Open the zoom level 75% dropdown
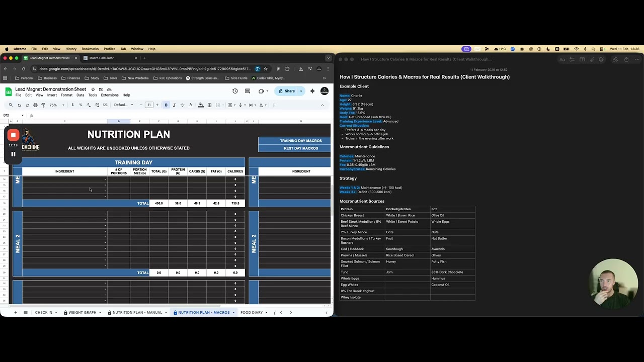The height and width of the screenshot is (362, 644). (x=56, y=105)
